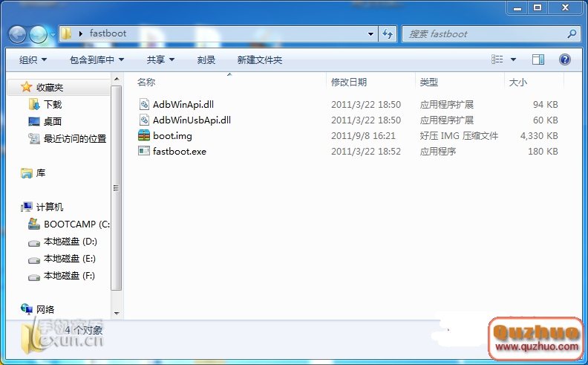Open 库 in the navigation pane
Screen dimensions: 588x365
[41, 173]
